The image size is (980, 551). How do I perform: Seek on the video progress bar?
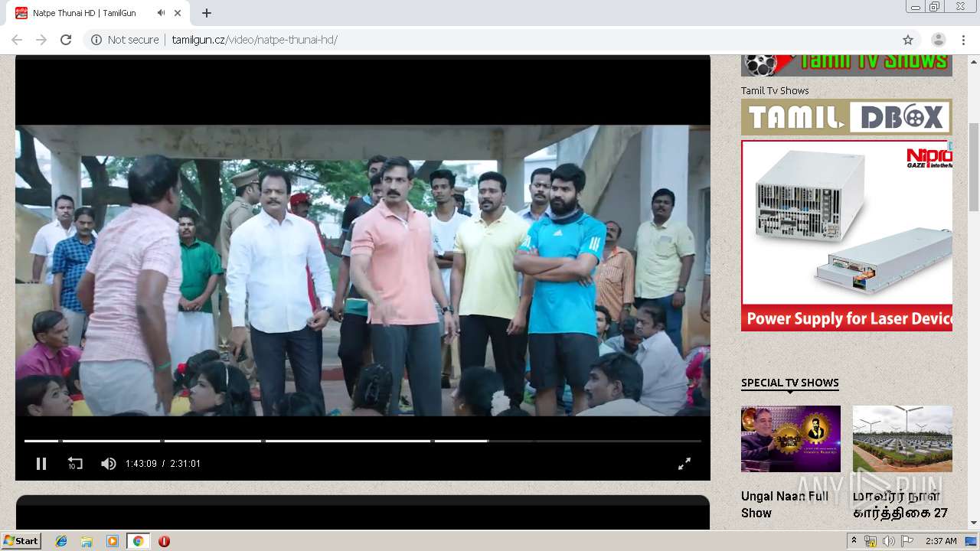point(363,441)
